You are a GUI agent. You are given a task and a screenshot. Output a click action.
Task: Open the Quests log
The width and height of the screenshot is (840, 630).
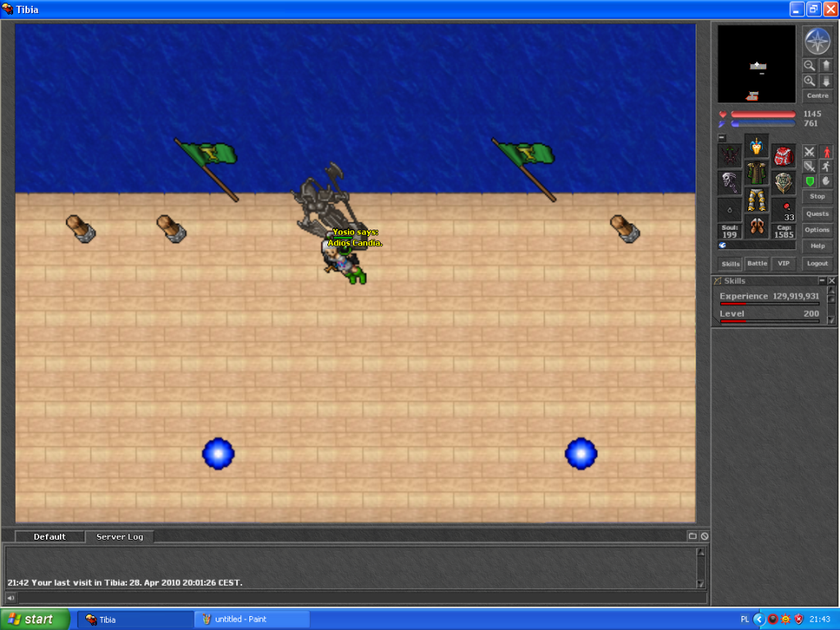point(818,214)
